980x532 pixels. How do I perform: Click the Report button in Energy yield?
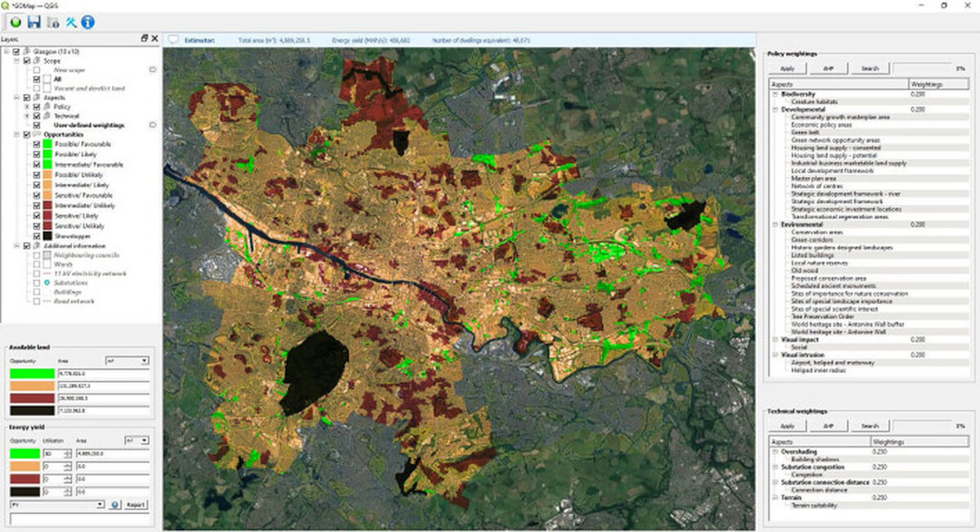point(136,505)
